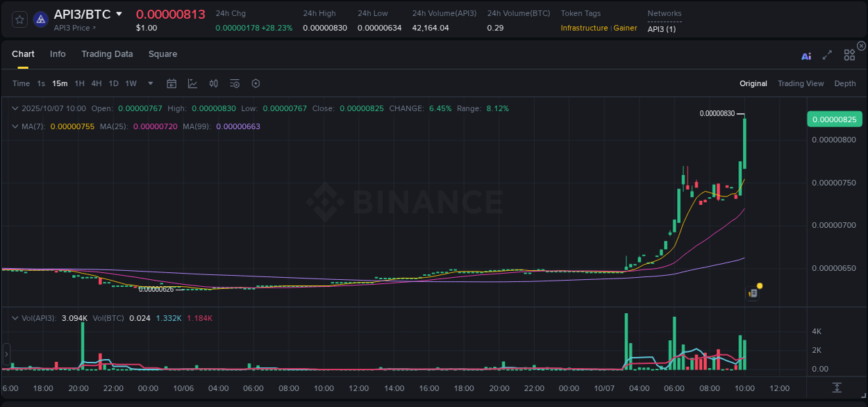
Task: Open the Depth chart view
Action: coord(845,83)
